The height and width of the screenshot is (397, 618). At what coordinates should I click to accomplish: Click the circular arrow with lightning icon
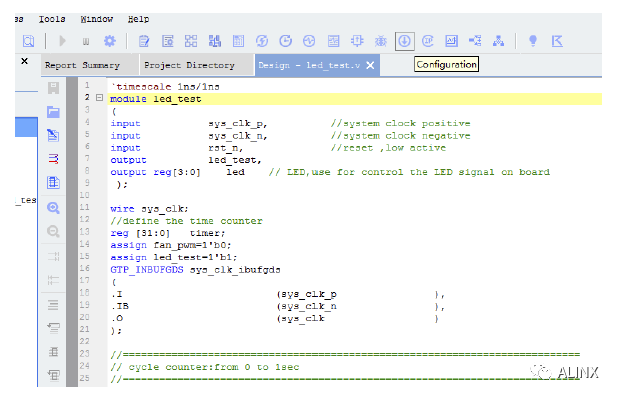pyautogui.click(x=262, y=41)
